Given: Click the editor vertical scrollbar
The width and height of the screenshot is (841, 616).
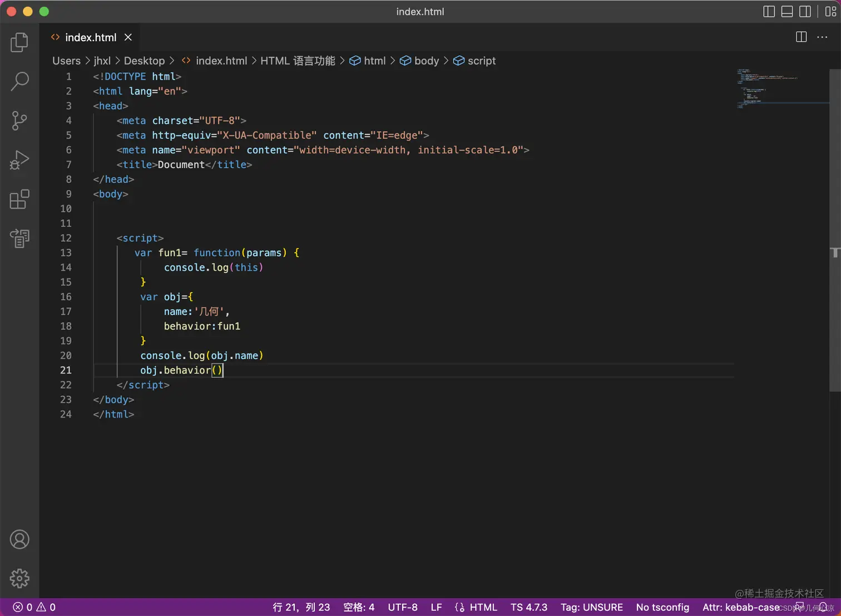Looking at the screenshot, I should click(x=835, y=231).
